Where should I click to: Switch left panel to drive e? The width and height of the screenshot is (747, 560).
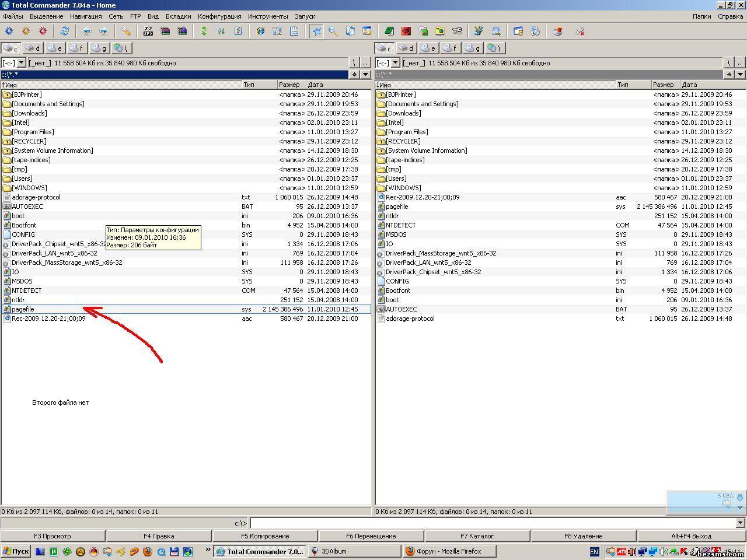(x=55, y=48)
